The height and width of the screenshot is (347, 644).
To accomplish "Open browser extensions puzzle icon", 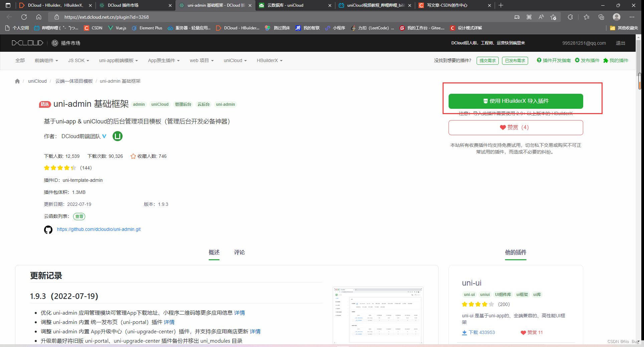I will point(570,17).
